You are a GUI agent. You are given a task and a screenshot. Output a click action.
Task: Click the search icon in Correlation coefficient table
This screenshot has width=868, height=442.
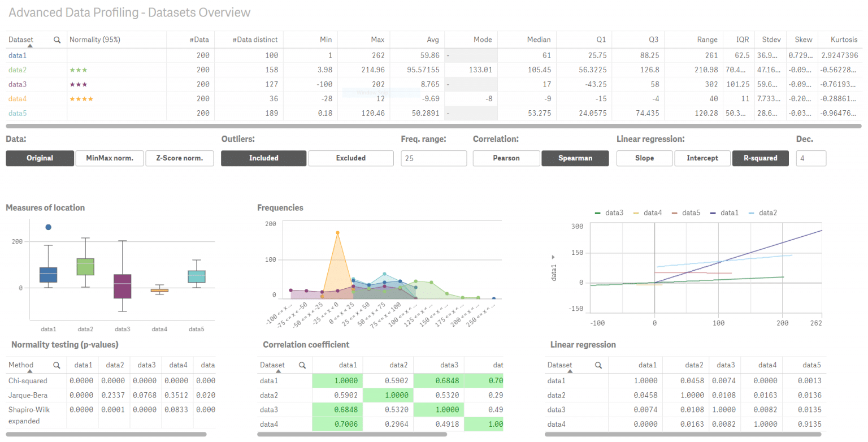tap(303, 365)
